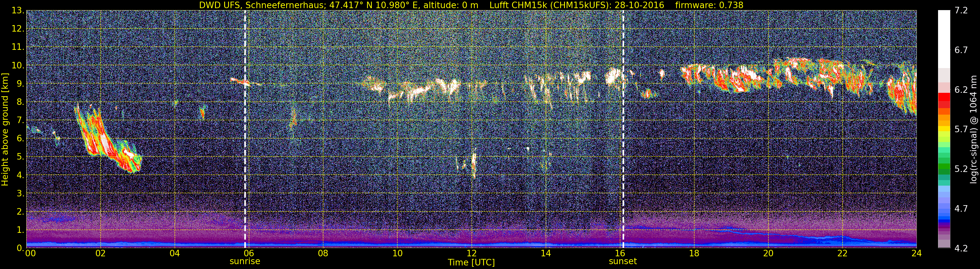Click the '14' time axis tick label
The image size is (980, 269).
[545, 253]
